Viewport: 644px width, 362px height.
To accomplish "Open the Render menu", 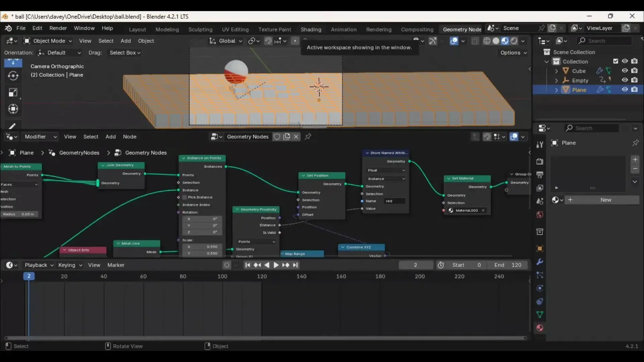I will tap(58, 28).
